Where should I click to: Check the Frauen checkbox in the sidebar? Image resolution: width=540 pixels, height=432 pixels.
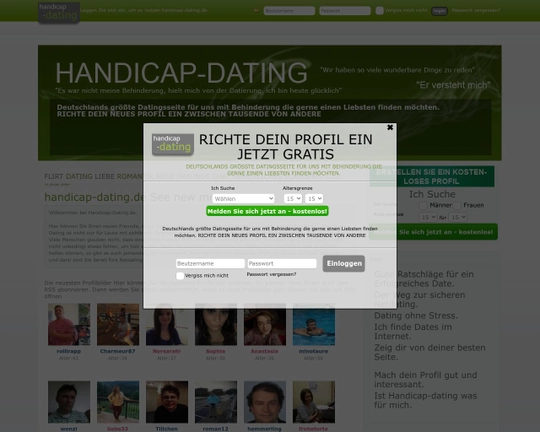457,206
